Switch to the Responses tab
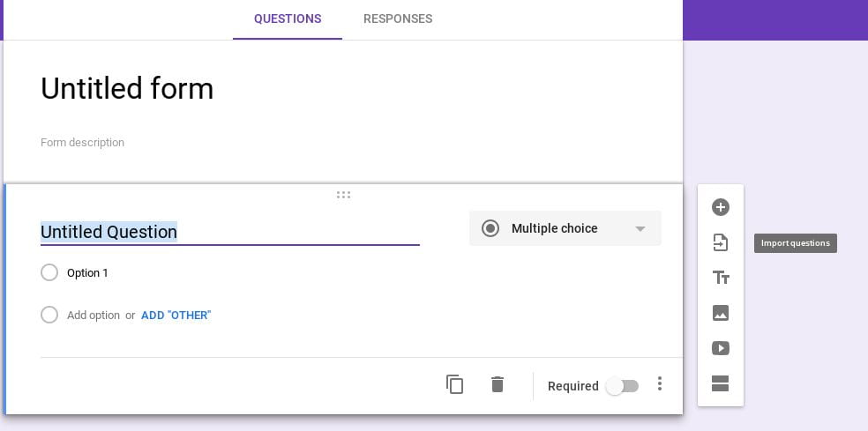The height and width of the screenshot is (431, 868). click(x=398, y=19)
